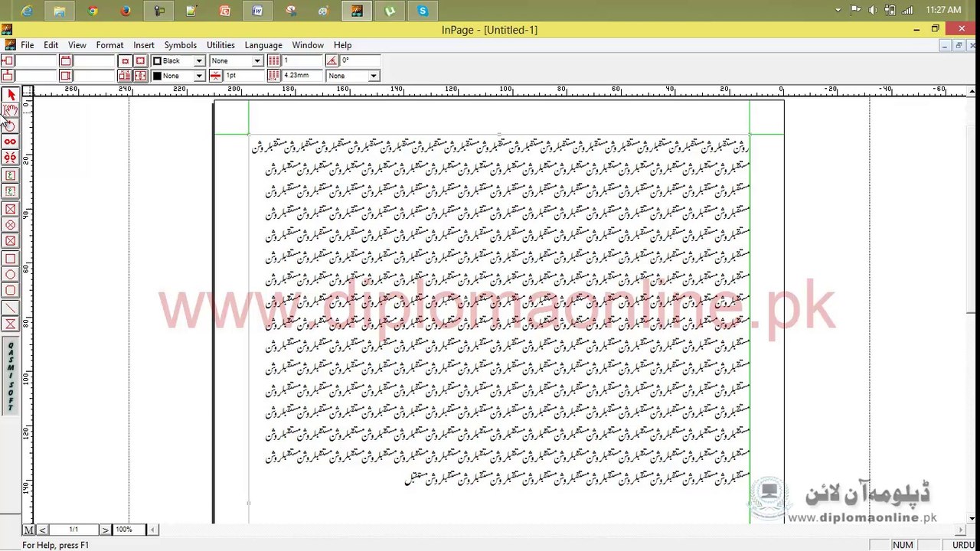Select the rounded rectangle drawing tool

[x=11, y=291]
